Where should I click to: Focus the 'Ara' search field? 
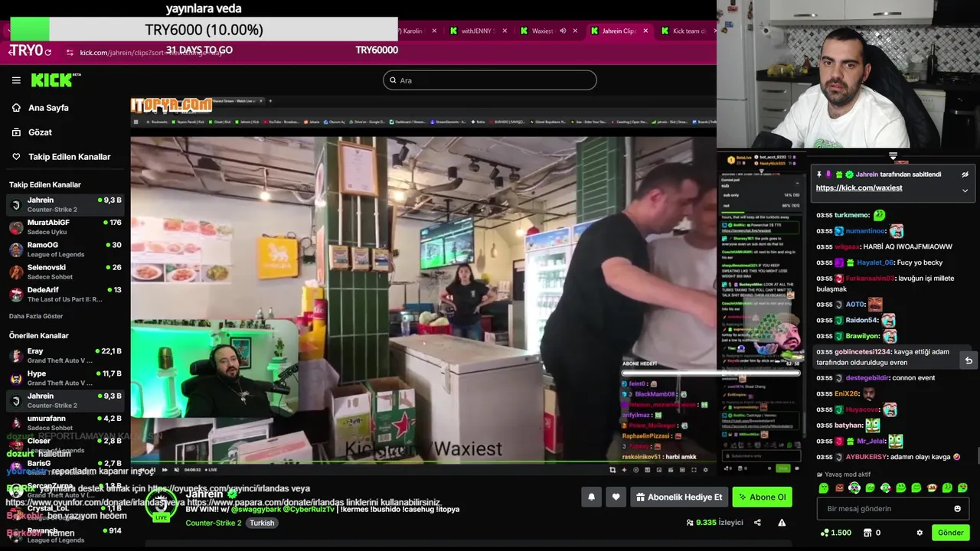(x=490, y=80)
